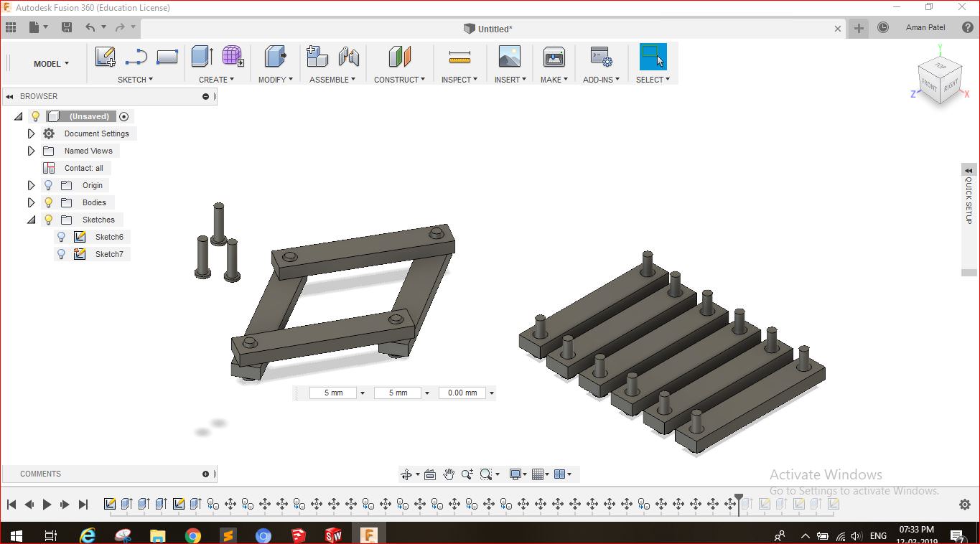Image resolution: width=980 pixels, height=544 pixels.
Task: Choose the Pan hand tool
Action: click(x=449, y=474)
